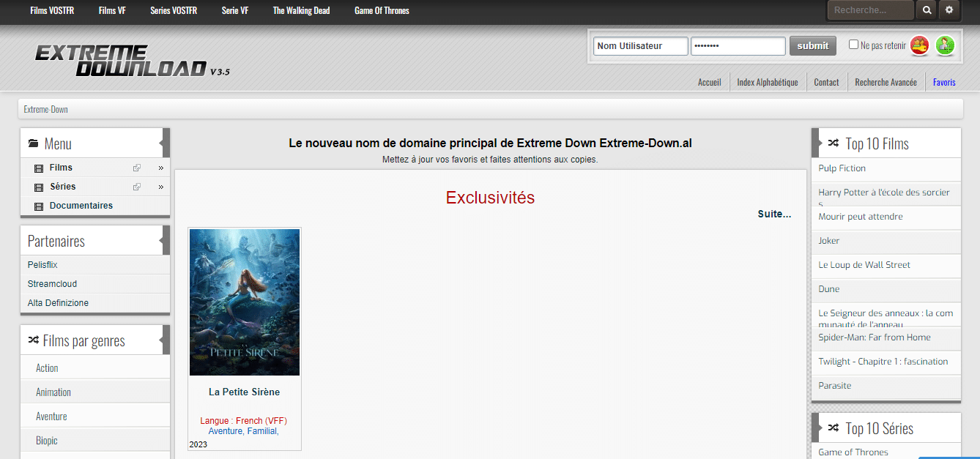Click the search magnifier icon
The height and width of the screenshot is (459, 980).
point(927,10)
